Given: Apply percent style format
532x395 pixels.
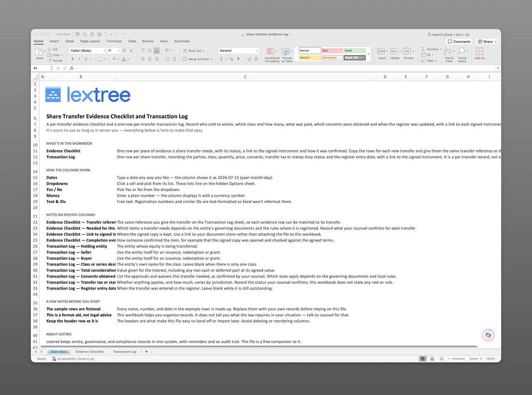Looking at the screenshot, I should (x=231, y=59).
